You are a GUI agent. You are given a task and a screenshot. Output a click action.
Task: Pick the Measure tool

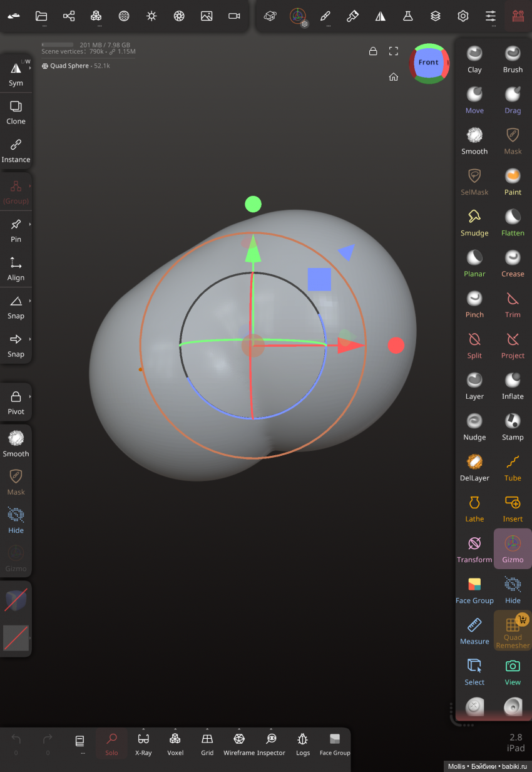pos(474,631)
